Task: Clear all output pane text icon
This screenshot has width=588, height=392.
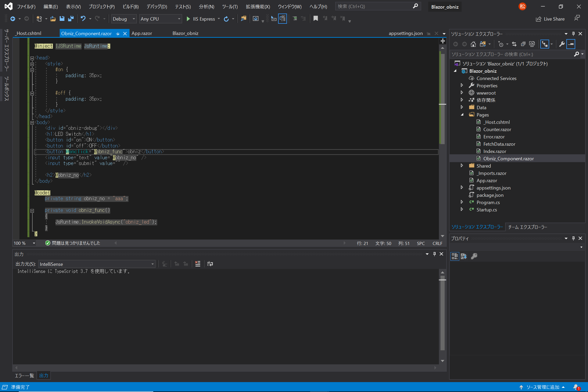Action: 198,264
